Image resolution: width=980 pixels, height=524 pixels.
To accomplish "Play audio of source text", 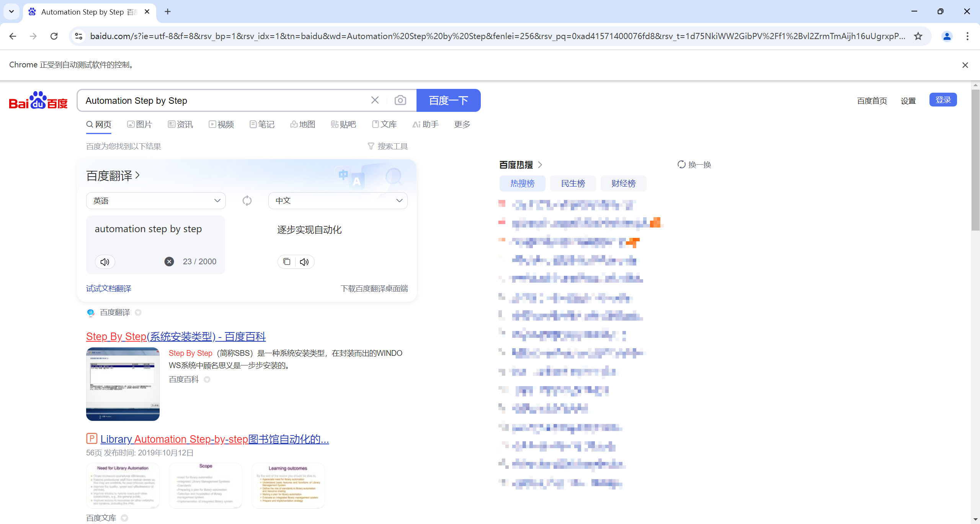I will [x=105, y=262].
